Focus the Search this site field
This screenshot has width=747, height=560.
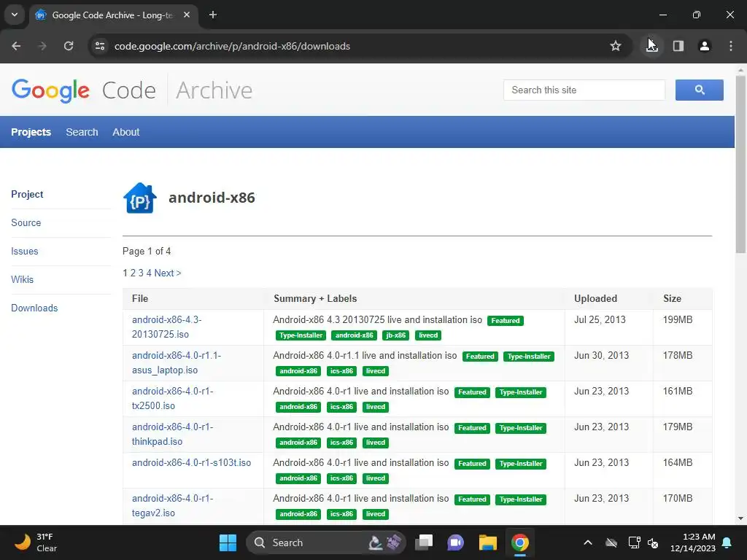pyautogui.click(x=584, y=90)
